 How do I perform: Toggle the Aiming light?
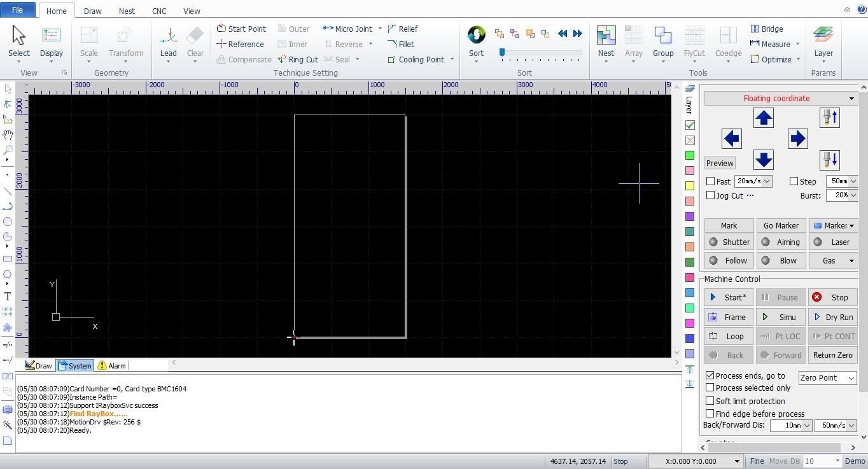point(781,242)
